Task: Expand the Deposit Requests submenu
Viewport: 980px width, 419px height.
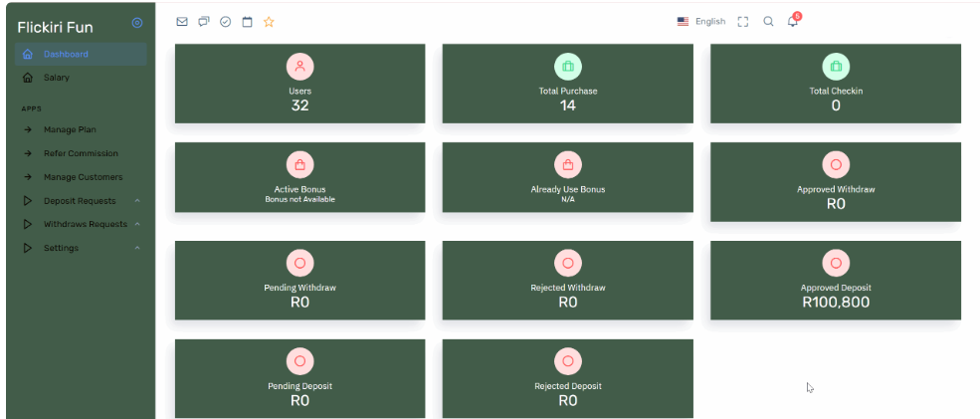Action: click(80, 201)
